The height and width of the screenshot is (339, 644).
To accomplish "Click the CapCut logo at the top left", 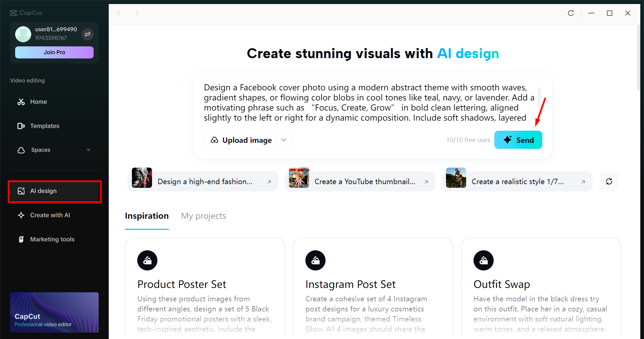I will point(26,13).
